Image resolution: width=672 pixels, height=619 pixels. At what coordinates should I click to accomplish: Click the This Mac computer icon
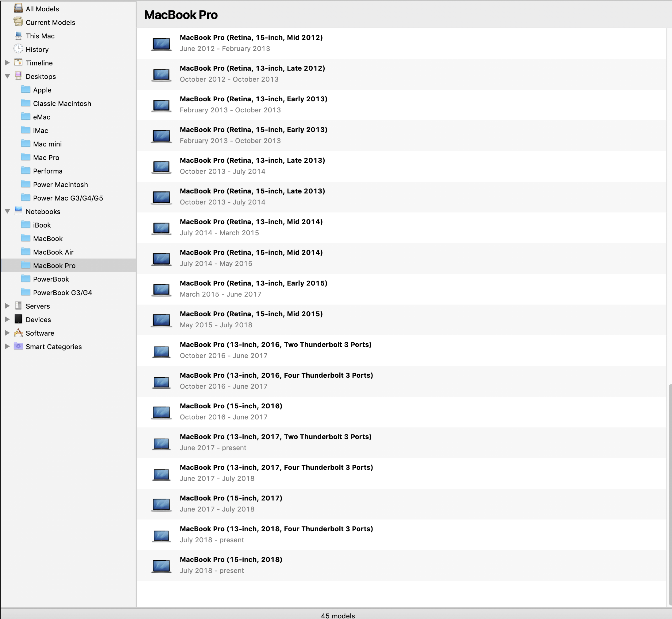[x=18, y=35]
